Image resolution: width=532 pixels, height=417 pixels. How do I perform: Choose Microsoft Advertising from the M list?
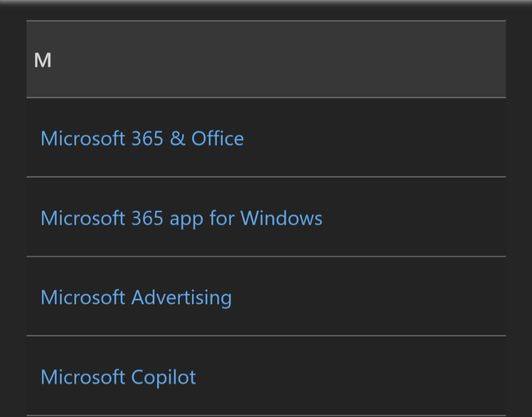[x=136, y=298]
